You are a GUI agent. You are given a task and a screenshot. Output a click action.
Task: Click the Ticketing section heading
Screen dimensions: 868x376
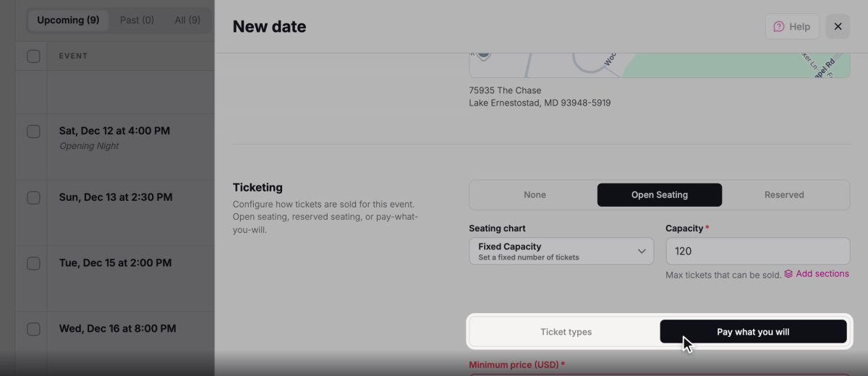(x=258, y=187)
